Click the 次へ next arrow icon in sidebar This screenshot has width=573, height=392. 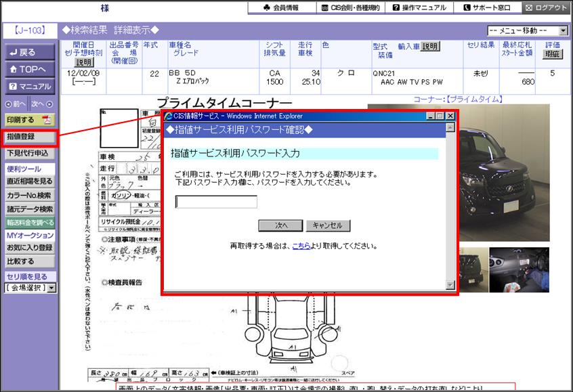tap(49, 104)
